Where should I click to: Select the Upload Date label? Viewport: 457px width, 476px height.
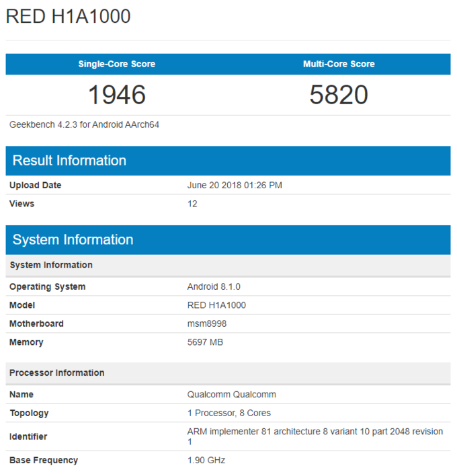pos(35,185)
